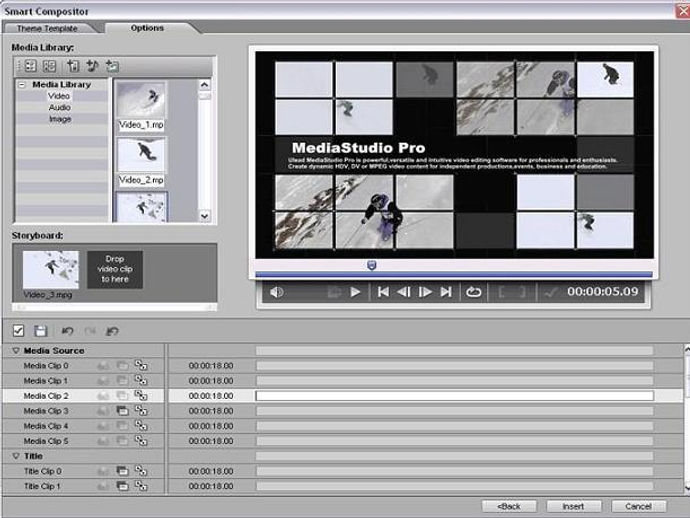Select Image in the Media Library tree
Screen dimensions: 690x518
(60, 119)
